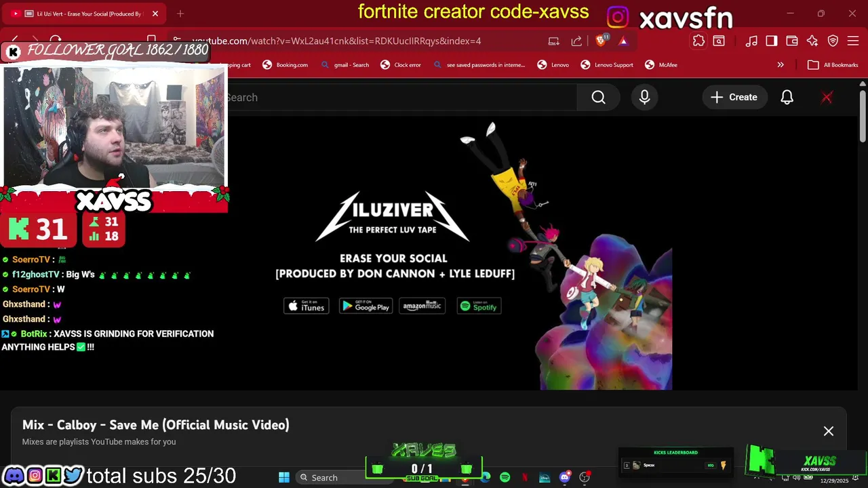This screenshot has width=868, height=488.
Task: Share this page using the share icon
Action: click(576, 41)
